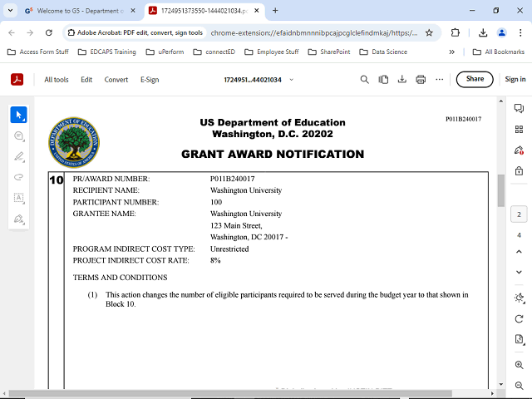Zoom in on the document
The image size is (532, 399).
pos(519,365)
